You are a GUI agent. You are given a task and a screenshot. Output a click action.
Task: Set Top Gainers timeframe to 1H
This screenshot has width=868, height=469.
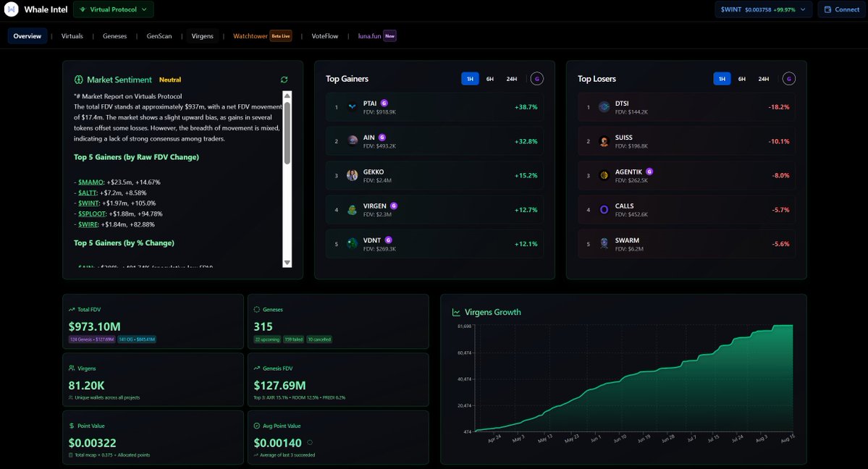[x=470, y=79]
